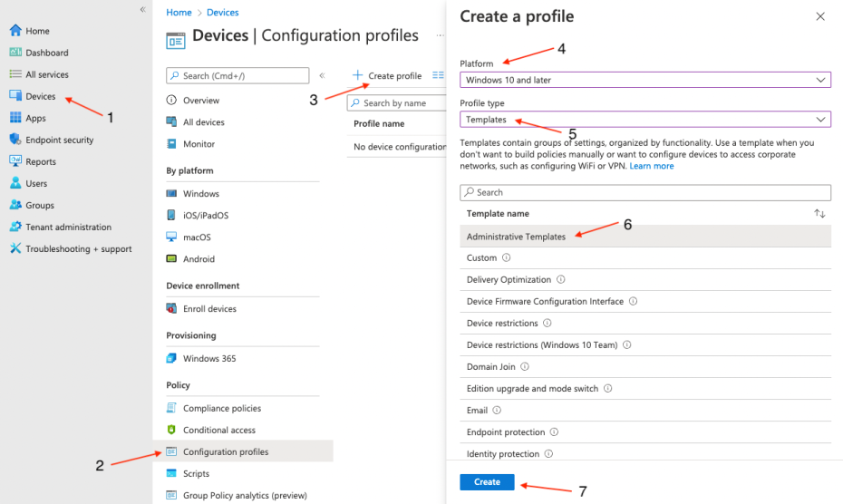Expand the Platform dropdown

(644, 80)
